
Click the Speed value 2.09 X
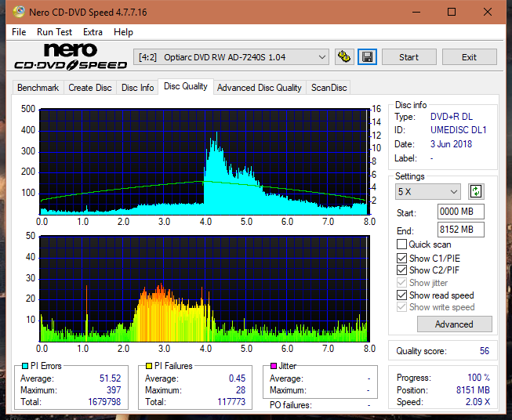(x=478, y=402)
